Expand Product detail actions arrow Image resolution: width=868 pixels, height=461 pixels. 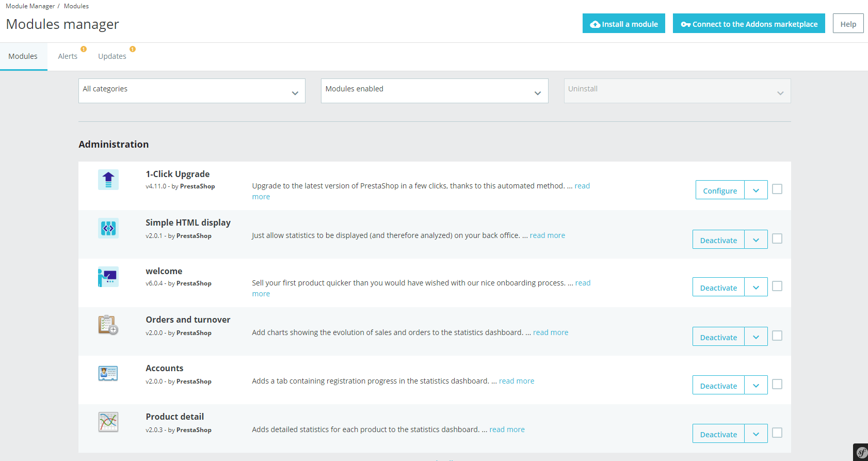tap(756, 434)
